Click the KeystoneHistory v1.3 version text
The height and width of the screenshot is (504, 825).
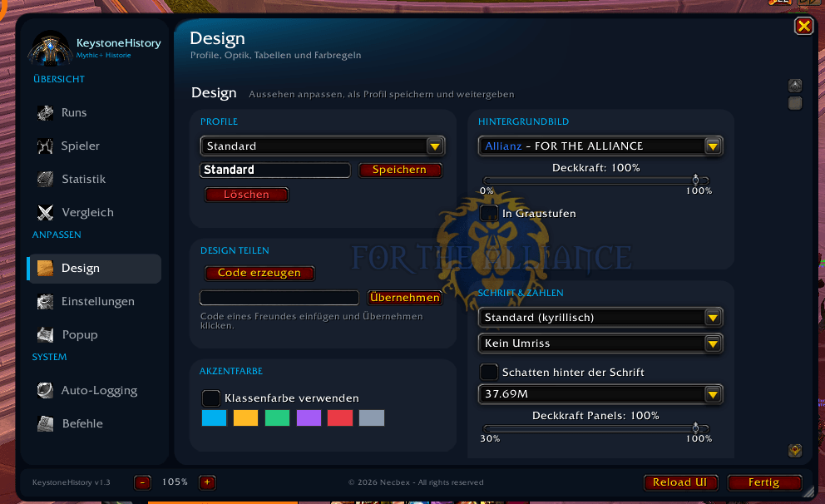(x=71, y=482)
